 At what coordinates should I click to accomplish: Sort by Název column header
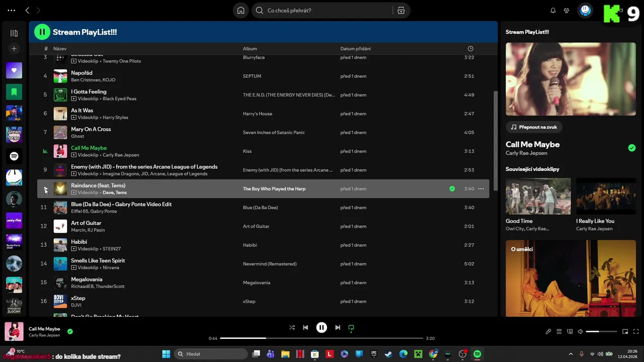[60, 49]
